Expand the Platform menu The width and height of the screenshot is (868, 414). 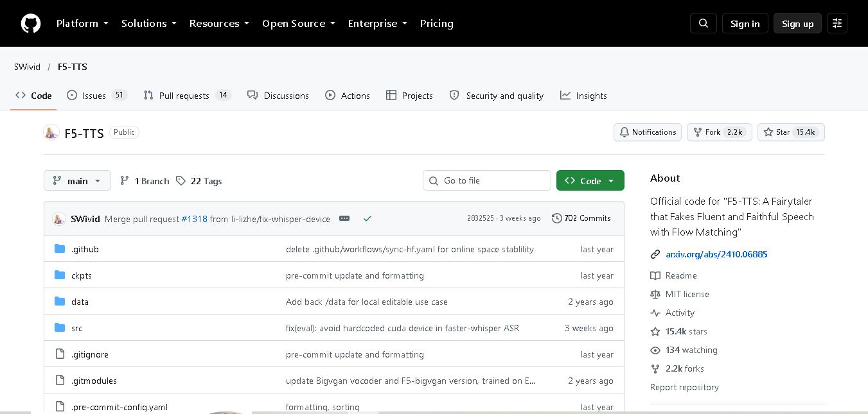[82, 24]
